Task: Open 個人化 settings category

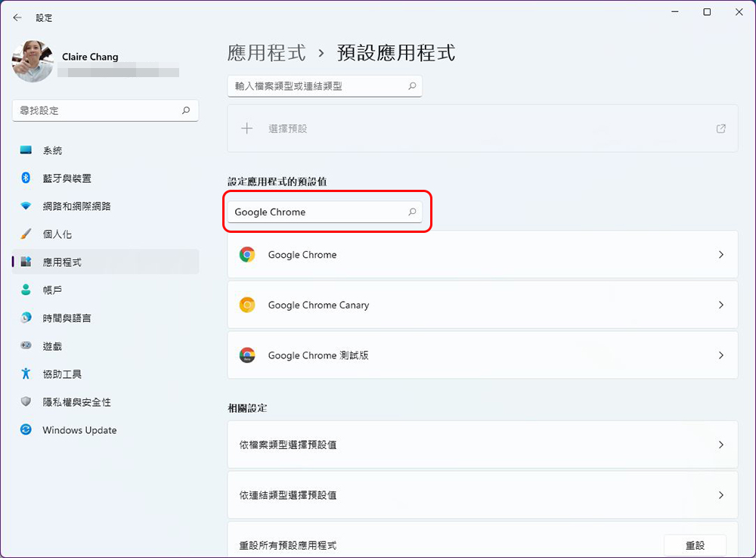Action: pyautogui.click(x=105, y=234)
